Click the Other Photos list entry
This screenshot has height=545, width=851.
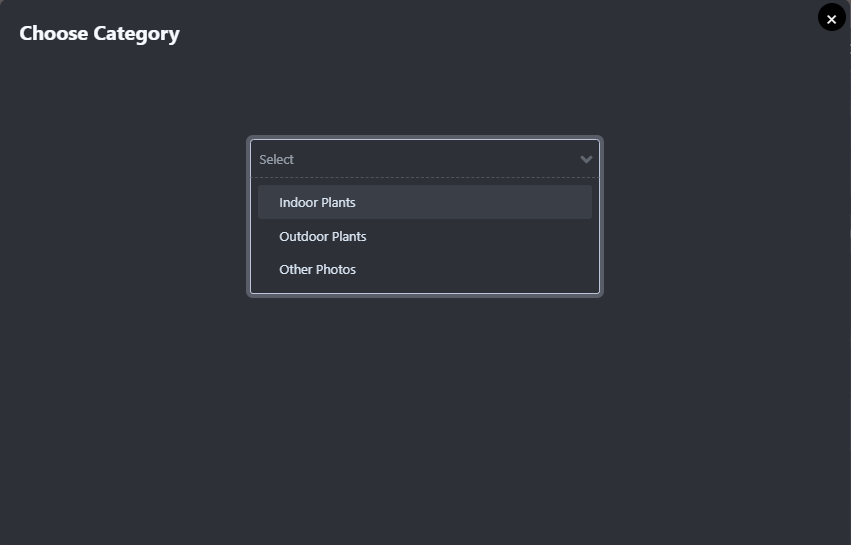pos(317,270)
